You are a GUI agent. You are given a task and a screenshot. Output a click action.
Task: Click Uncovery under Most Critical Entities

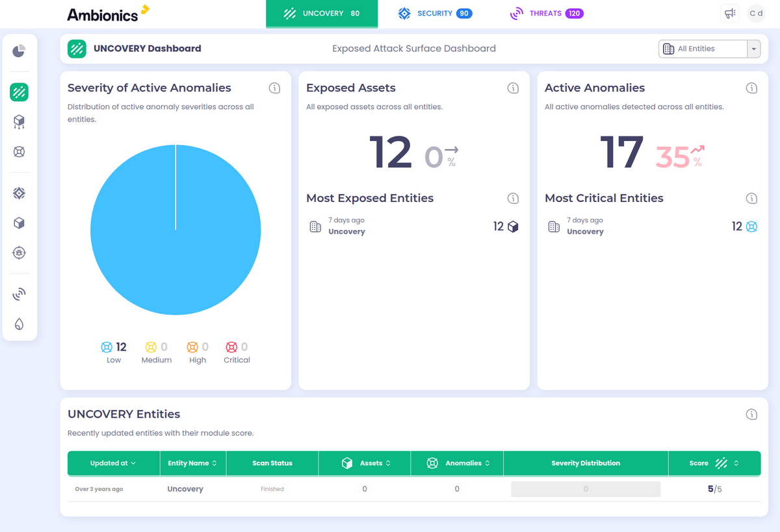[x=585, y=231]
